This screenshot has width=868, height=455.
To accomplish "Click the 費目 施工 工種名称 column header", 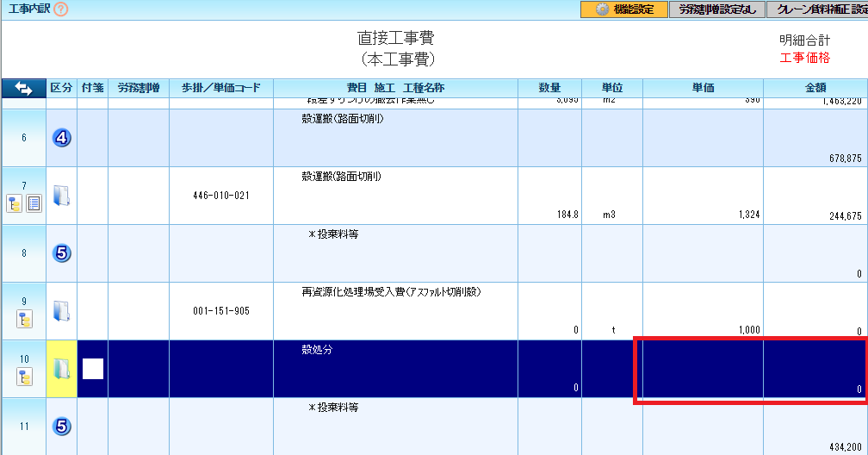I will tap(396, 88).
